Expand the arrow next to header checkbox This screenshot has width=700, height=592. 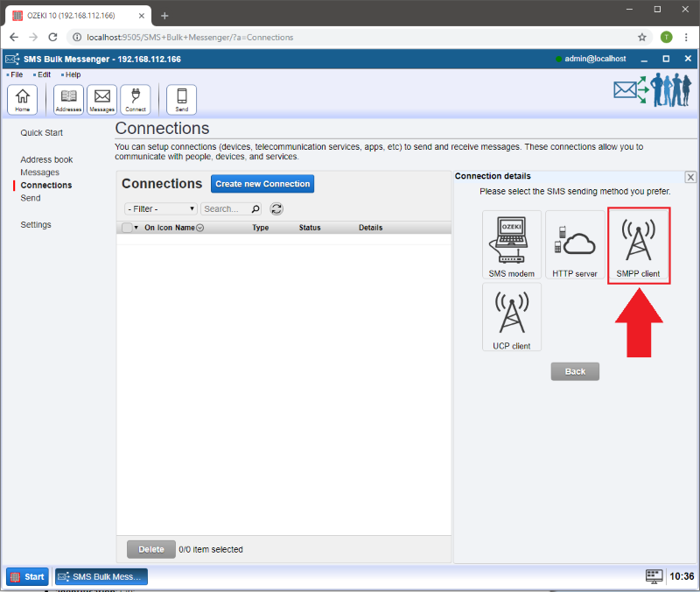click(x=136, y=228)
